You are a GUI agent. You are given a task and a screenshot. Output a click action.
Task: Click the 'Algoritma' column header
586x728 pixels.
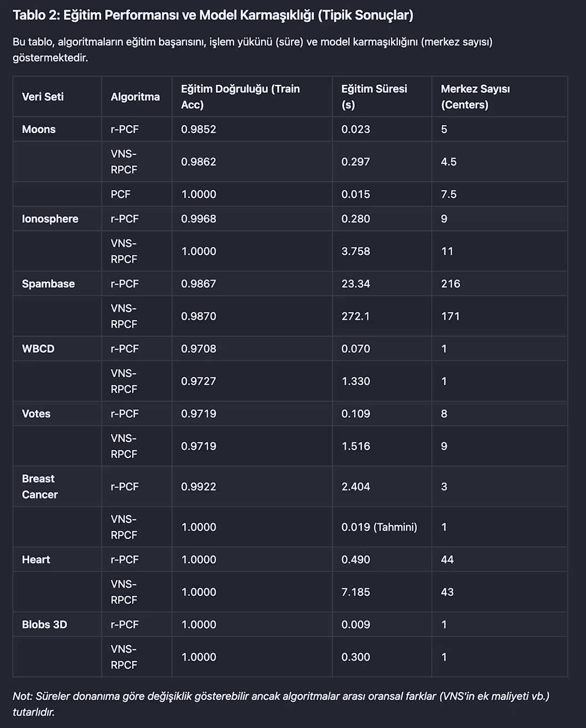tap(135, 96)
